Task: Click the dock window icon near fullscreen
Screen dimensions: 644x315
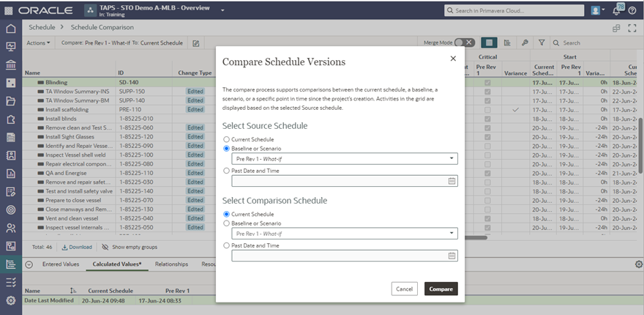Action: coord(616,28)
